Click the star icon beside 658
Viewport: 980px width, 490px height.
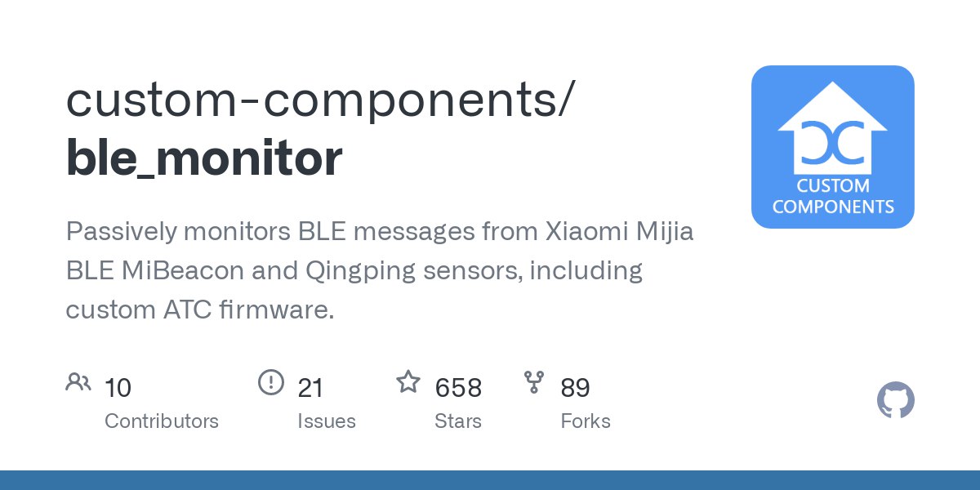tap(408, 381)
